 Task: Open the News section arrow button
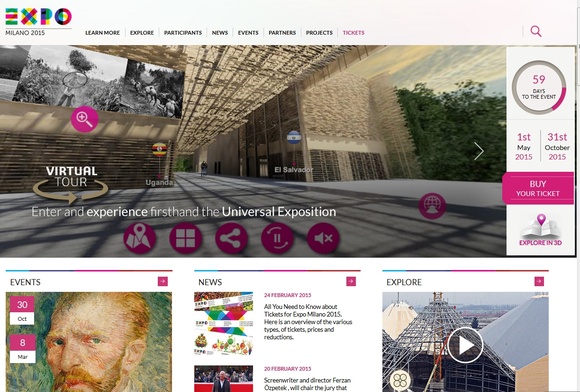(x=351, y=281)
